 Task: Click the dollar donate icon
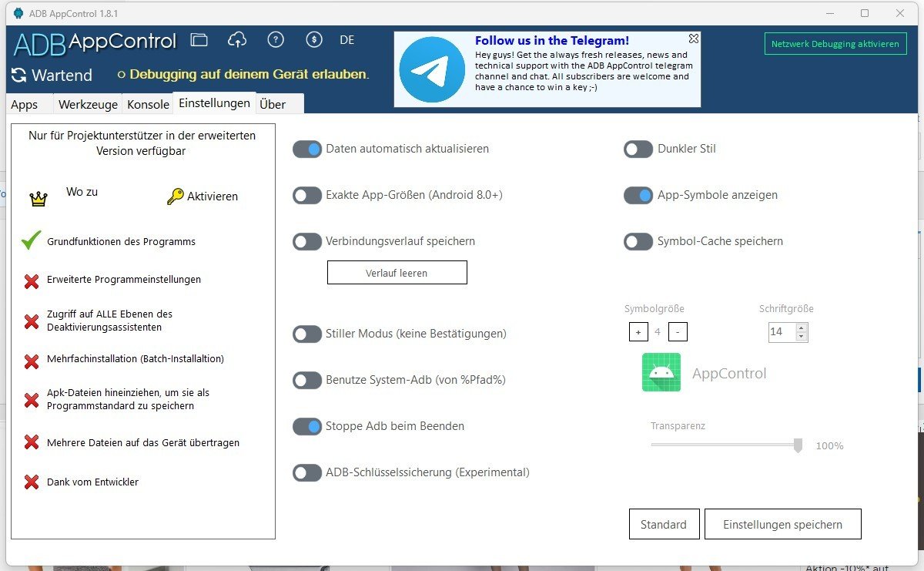pyautogui.click(x=313, y=40)
